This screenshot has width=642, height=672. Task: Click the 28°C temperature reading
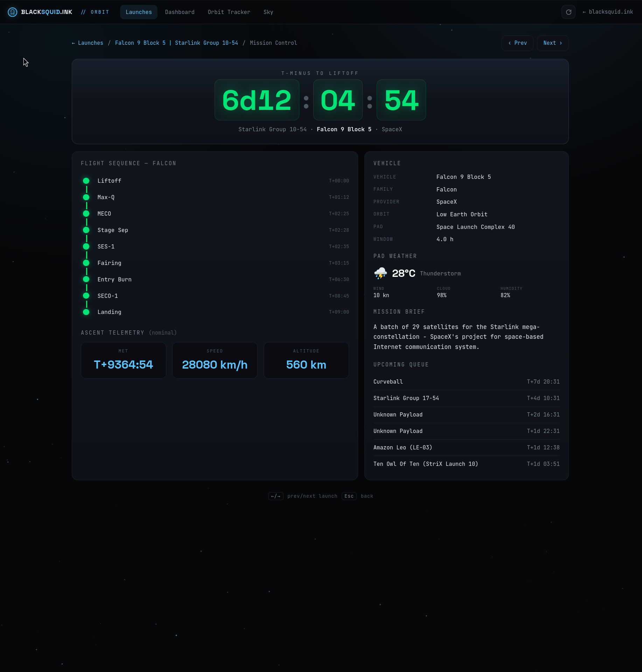click(404, 273)
